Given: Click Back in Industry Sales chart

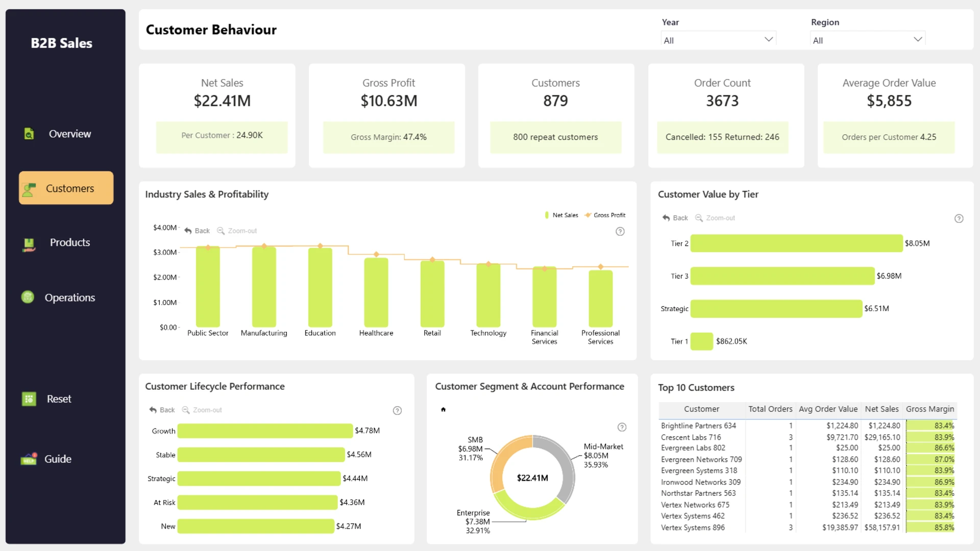Looking at the screenshot, I should tap(197, 231).
